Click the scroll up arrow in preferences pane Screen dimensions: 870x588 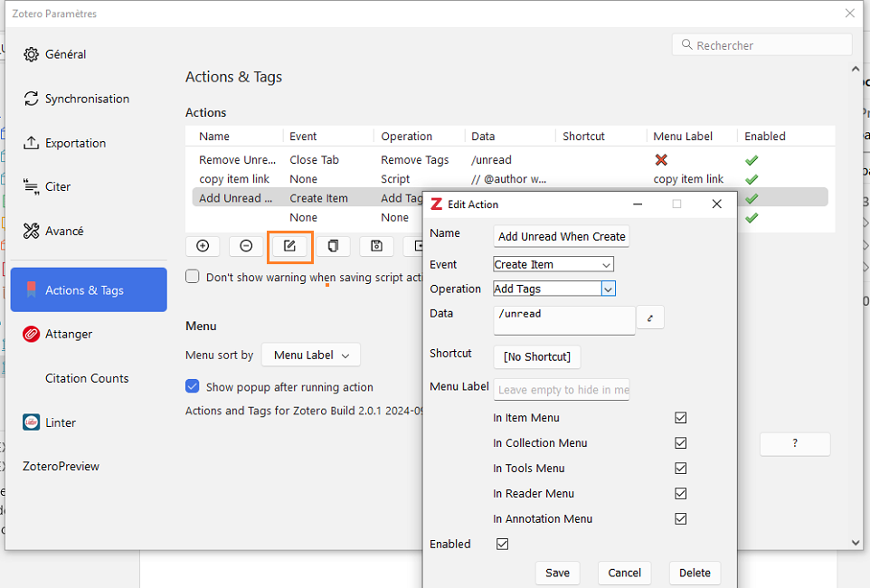pos(855,70)
